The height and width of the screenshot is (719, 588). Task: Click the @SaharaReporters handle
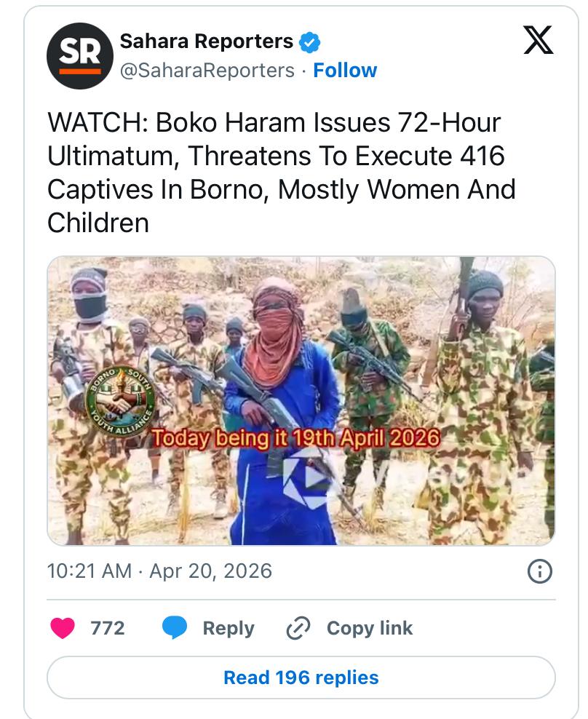click(207, 71)
